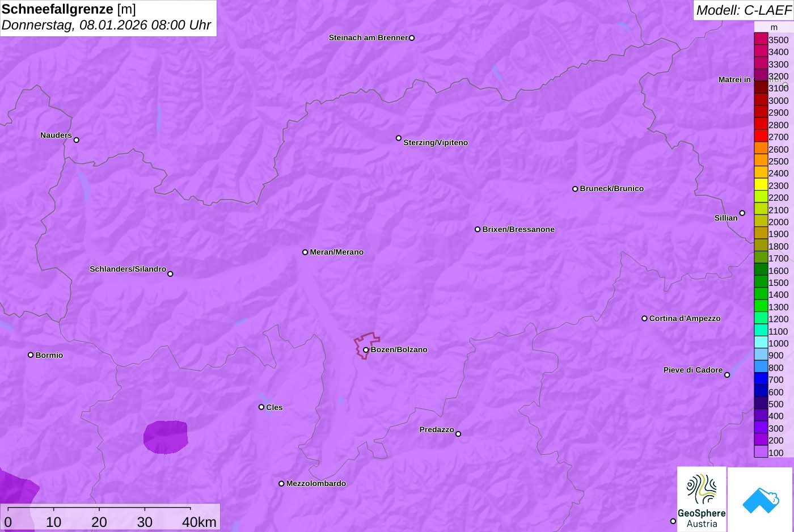This screenshot has width=794, height=532.
Task: Click the legend unit label m
Action: 774,27
